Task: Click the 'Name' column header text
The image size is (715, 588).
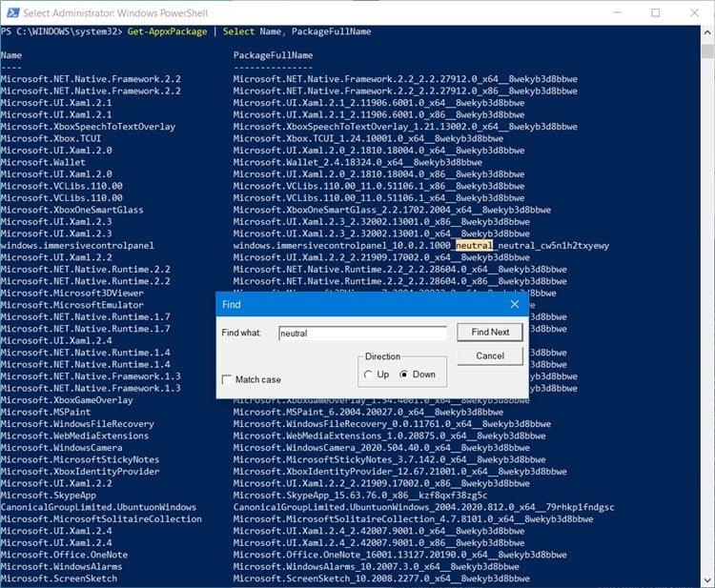Action: pyautogui.click(x=11, y=55)
